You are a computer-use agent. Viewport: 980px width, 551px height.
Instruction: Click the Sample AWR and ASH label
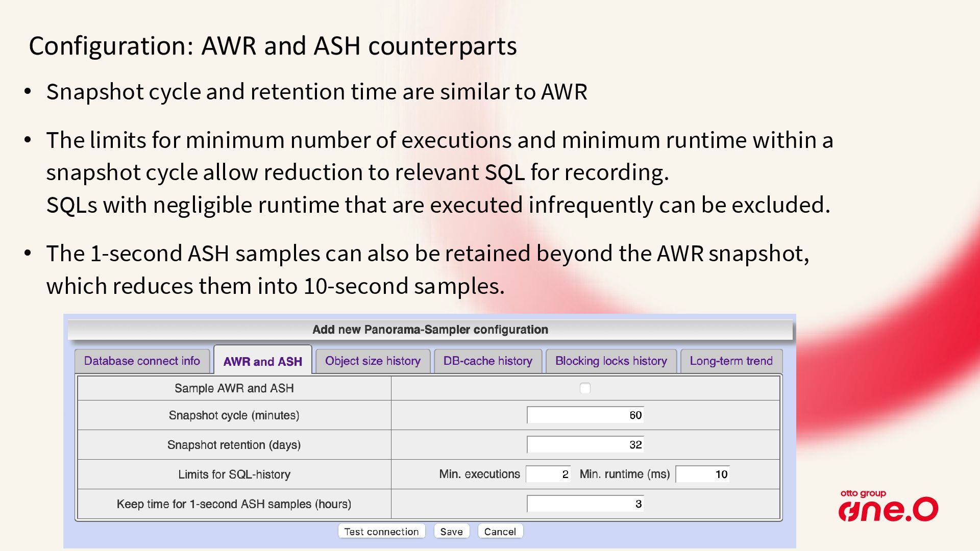point(234,388)
